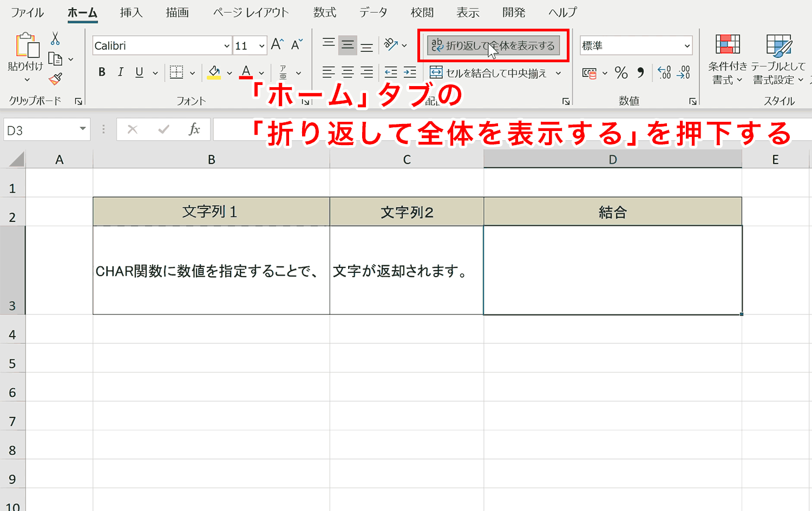This screenshot has height=511, width=812.
Task: Select header cell 結合
Action: pos(613,212)
